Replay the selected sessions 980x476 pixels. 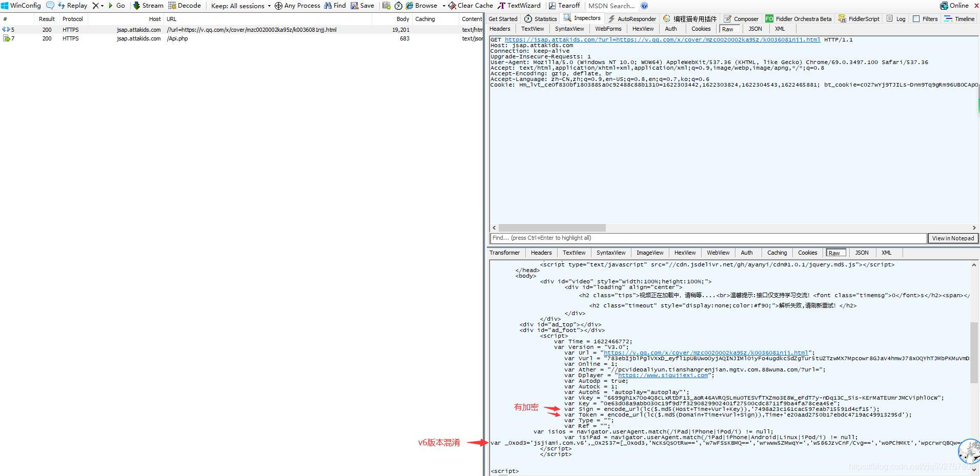72,6
